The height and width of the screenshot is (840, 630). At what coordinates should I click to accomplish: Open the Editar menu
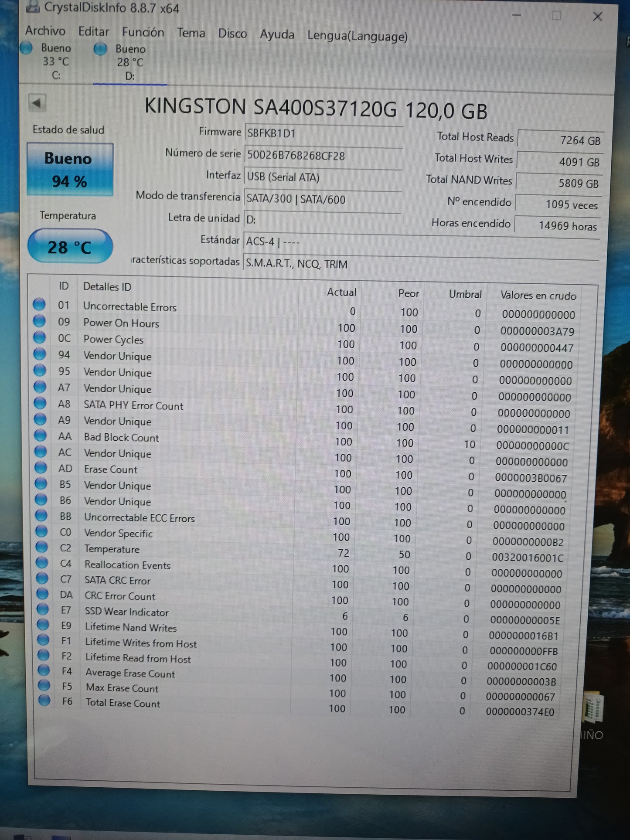click(93, 31)
